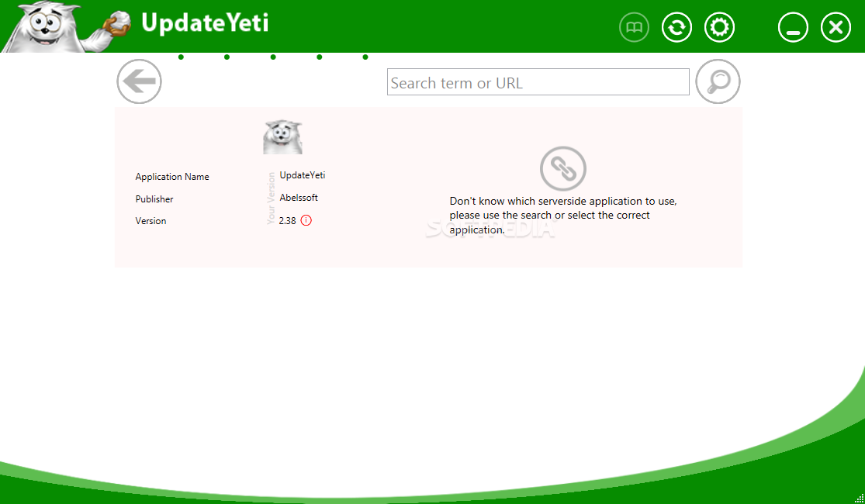This screenshot has height=504, width=865.
Task: Focus the Search term or URL field
Action: point(538,82)
